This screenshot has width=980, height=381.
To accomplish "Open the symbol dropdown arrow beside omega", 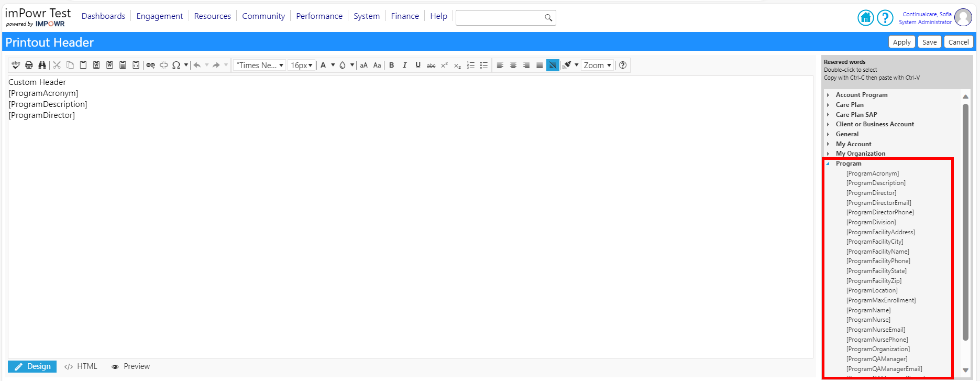I will pos(186,65).
